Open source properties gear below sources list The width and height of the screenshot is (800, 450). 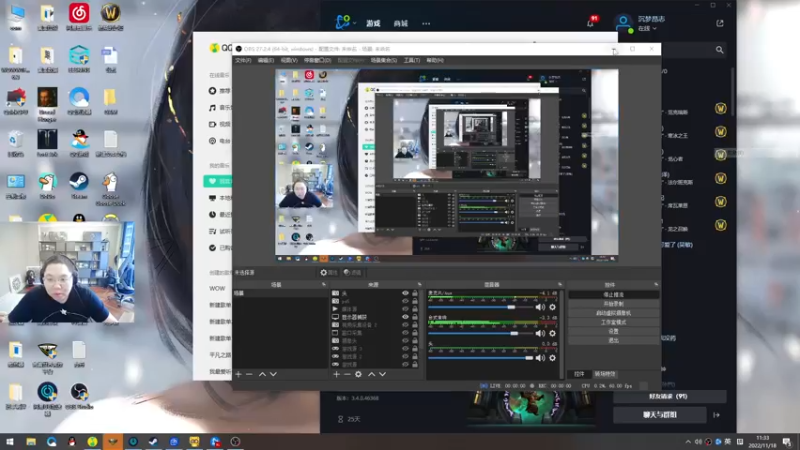coord(358,374)
